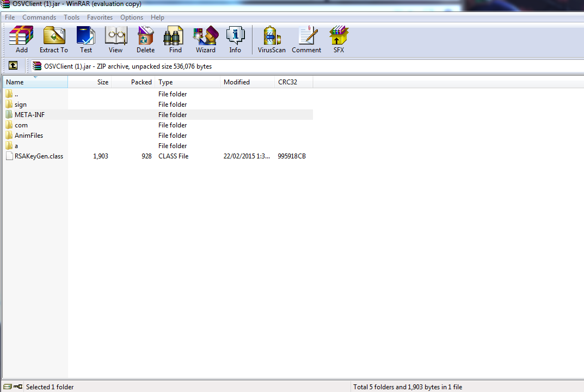Click the sign folder icon

click(9, 104)
